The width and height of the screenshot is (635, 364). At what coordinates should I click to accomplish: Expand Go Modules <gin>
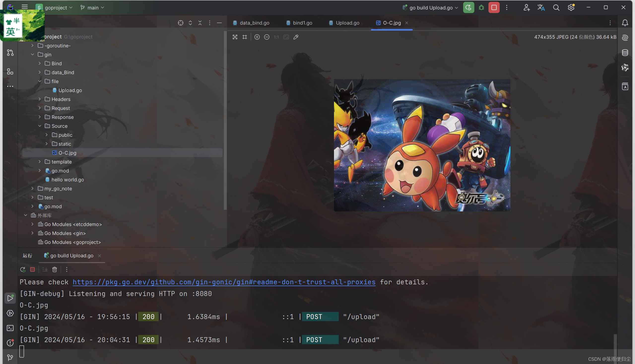(x=32, y=233)
